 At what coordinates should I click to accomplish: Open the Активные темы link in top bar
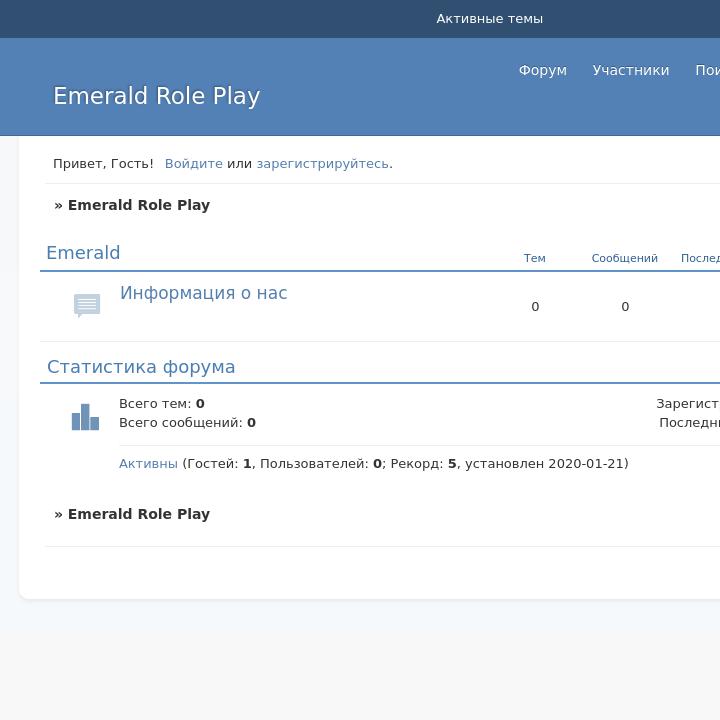[x=489, y=19]
